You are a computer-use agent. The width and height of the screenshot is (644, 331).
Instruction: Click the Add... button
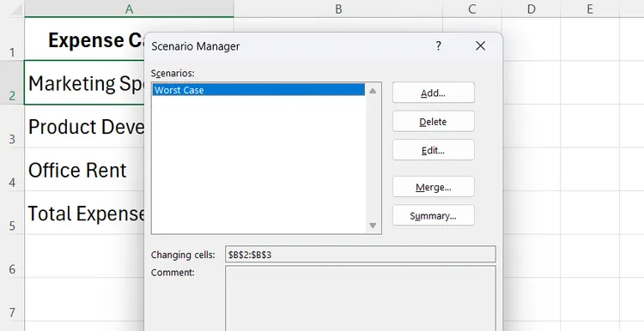434,93
